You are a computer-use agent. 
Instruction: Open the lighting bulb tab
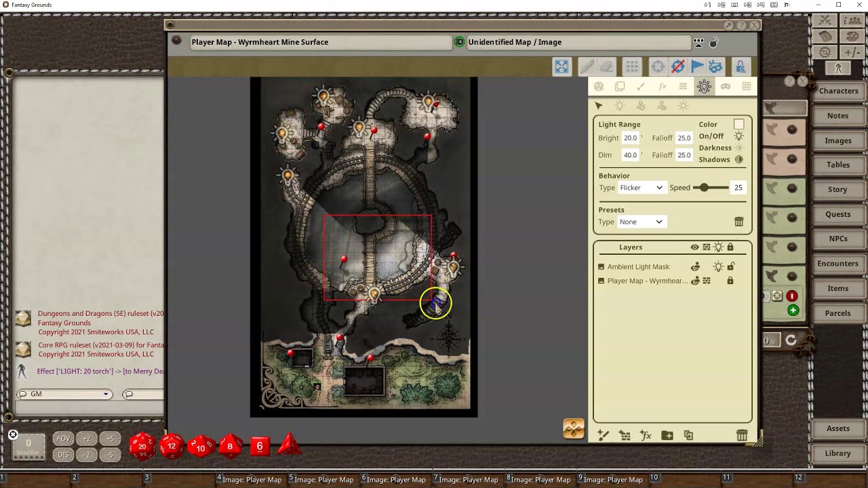(704, 86)
